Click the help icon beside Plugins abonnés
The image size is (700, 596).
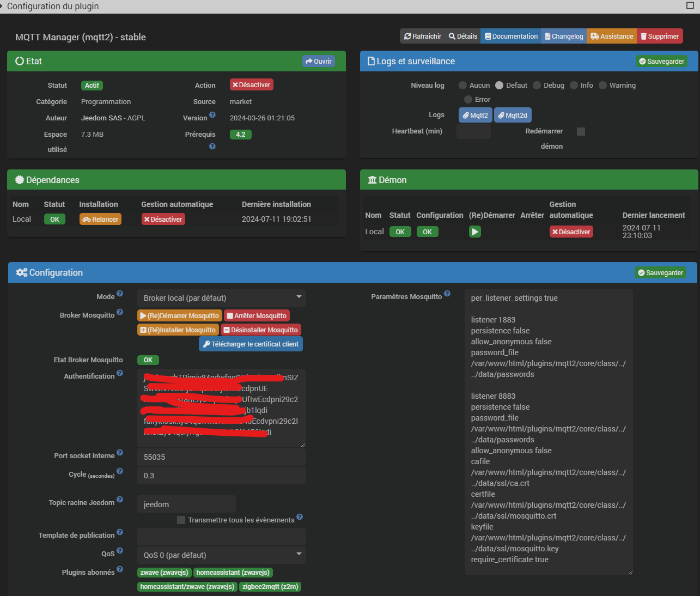[120, 569]
